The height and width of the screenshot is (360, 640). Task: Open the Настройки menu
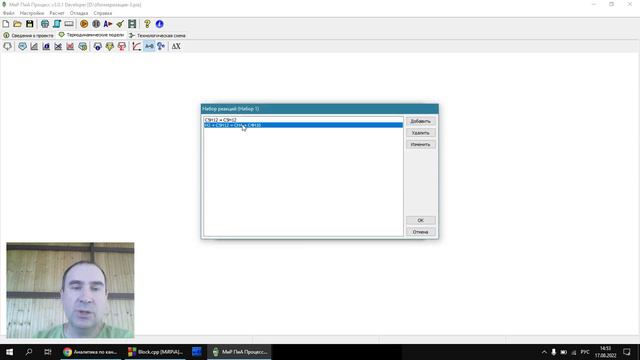(x=32, y=13)
